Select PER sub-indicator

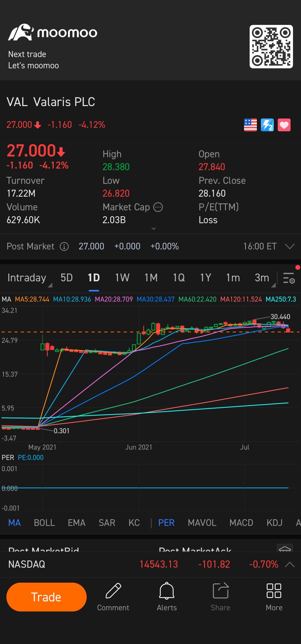click(166, 523)
